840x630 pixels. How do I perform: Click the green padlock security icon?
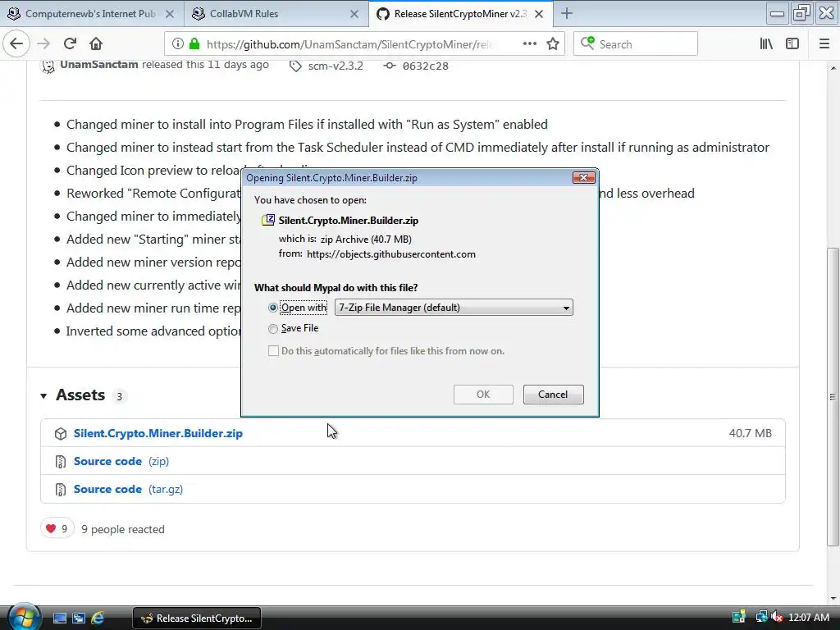click(194, 44)
